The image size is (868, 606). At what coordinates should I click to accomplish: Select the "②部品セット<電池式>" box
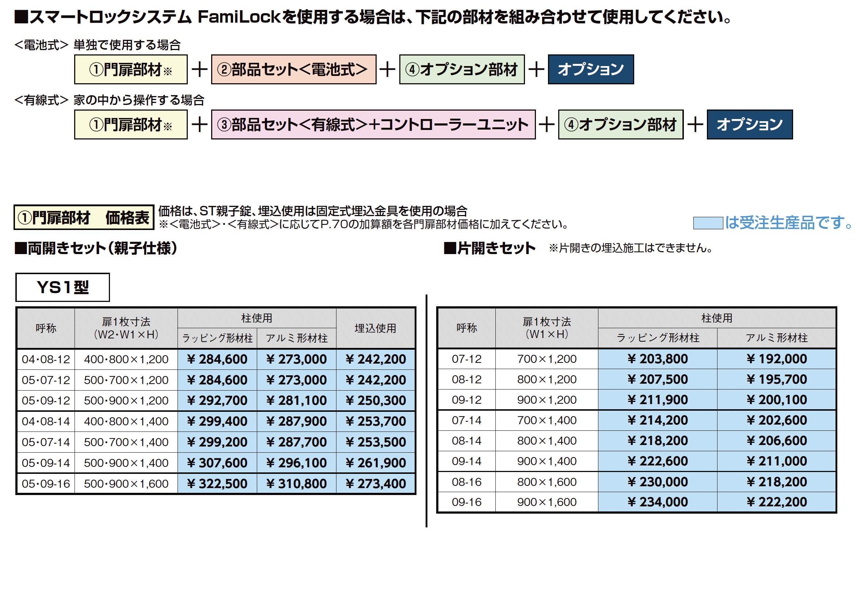tap(293, 69)
